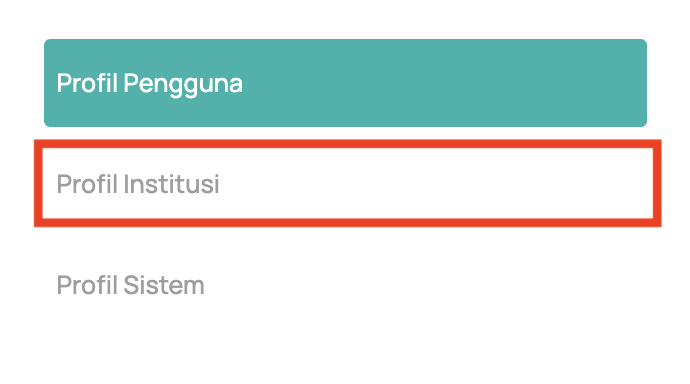690x384 pixels.
Task: Select the Profil Pengguna tab
Action: [345, 83]
